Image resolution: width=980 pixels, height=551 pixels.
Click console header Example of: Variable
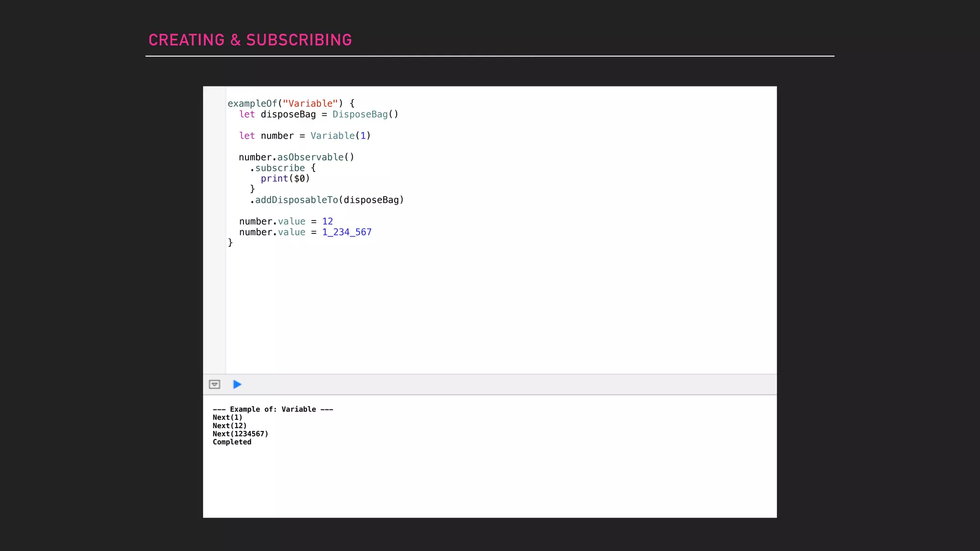pos(273,409)
